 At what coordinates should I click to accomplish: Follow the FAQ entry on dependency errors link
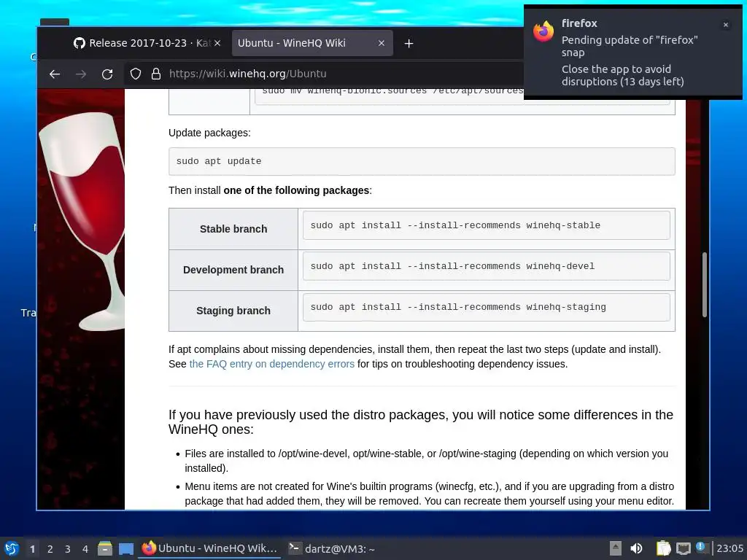tap(271, 364)
